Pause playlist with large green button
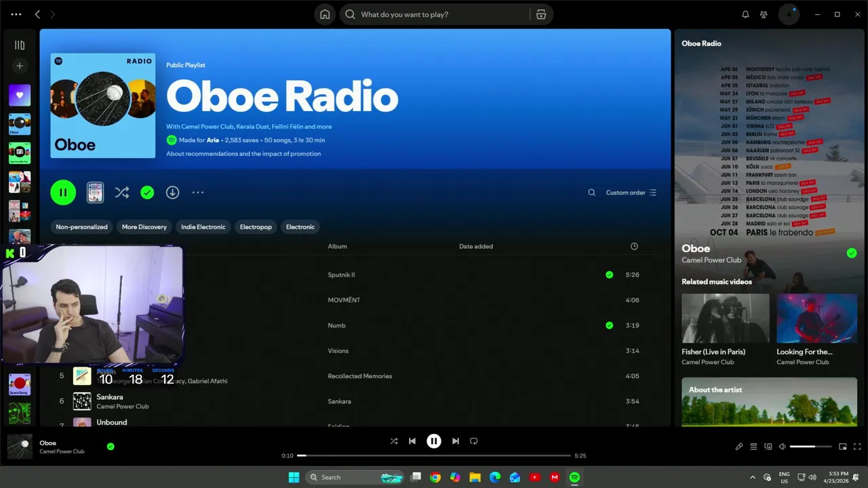The width and height of the screenshot is (868, 488). click(63, 192)
